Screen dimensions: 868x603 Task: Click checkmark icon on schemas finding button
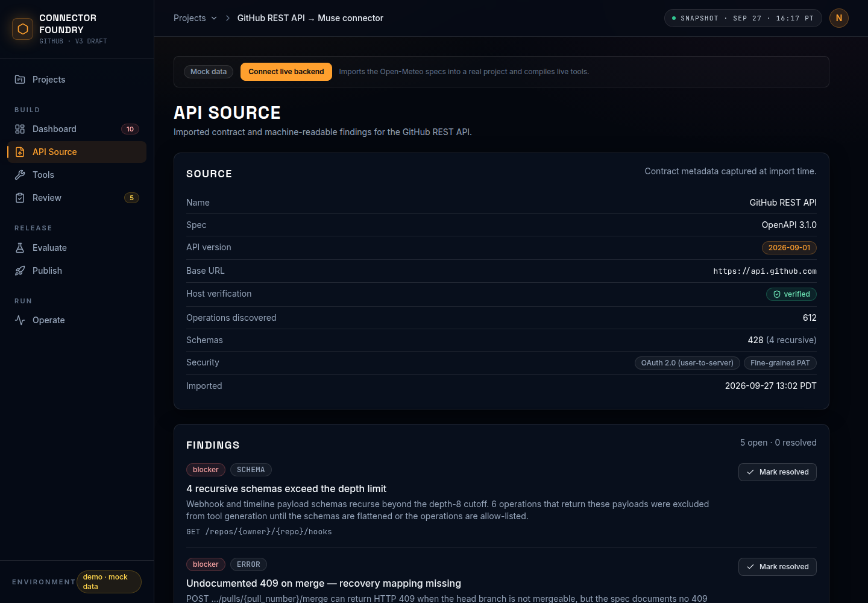click(750, 472)
